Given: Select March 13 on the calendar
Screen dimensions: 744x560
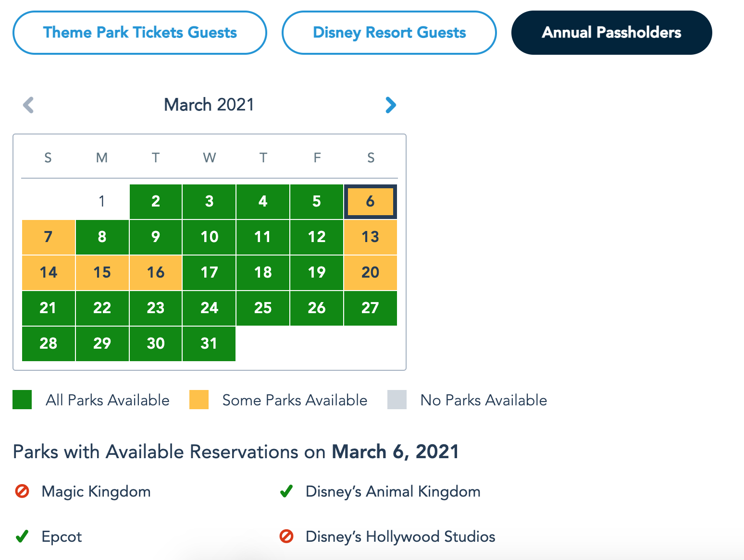Looking at the screenshot, I should coord(370,237).
